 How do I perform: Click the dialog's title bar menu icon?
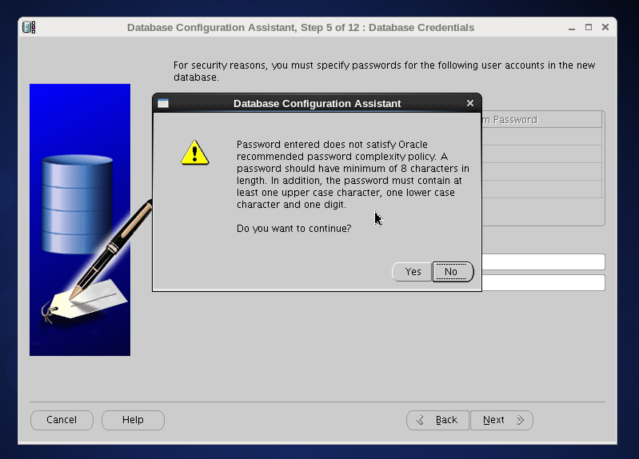[x=163, y=103]
